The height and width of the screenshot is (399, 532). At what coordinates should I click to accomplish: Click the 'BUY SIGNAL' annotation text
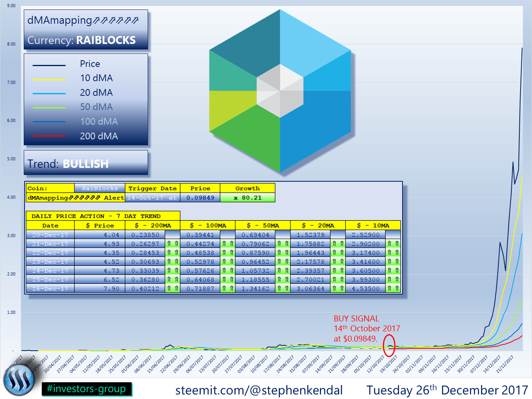pyautogui.click(x=356, y=319)
